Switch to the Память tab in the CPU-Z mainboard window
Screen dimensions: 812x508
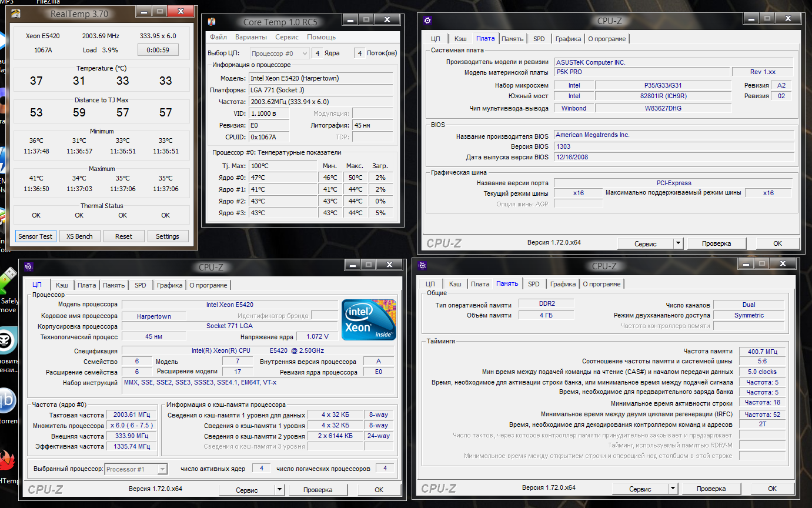[x=513, y=39]
